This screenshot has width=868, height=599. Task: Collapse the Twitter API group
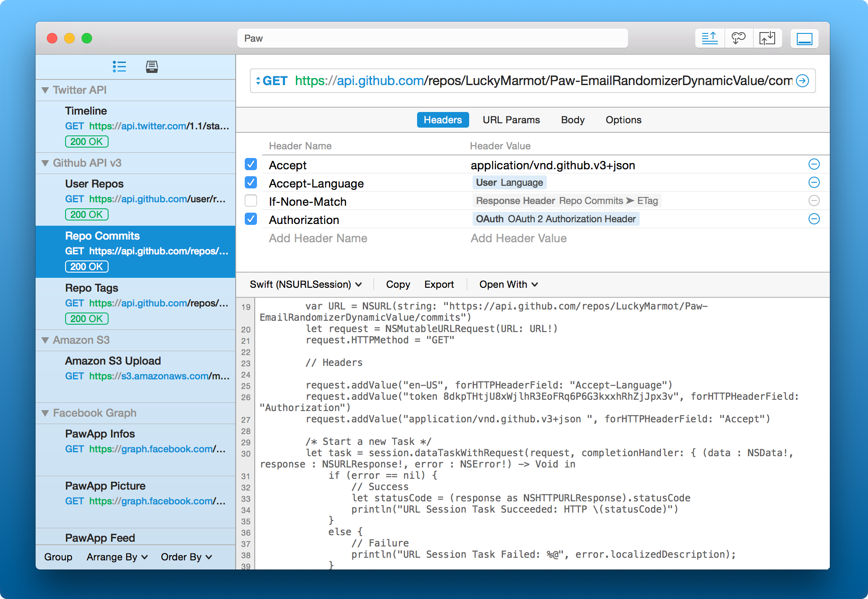tap(45, 90)
